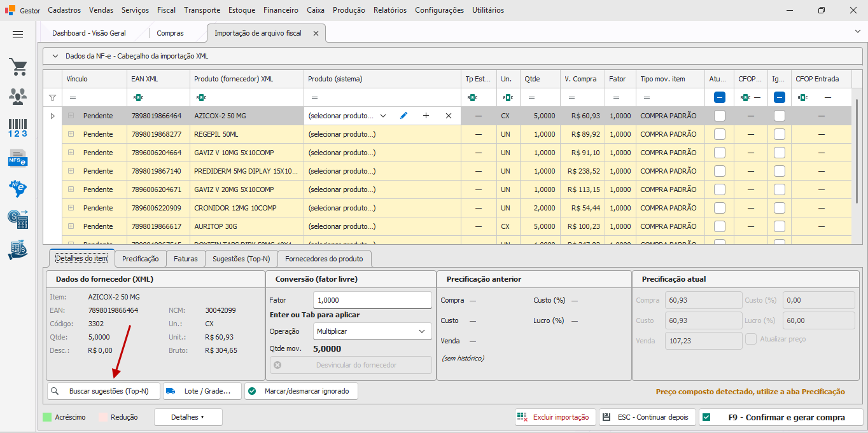
Task: Open the shopping cart sales icon
Action: [18, 67]
